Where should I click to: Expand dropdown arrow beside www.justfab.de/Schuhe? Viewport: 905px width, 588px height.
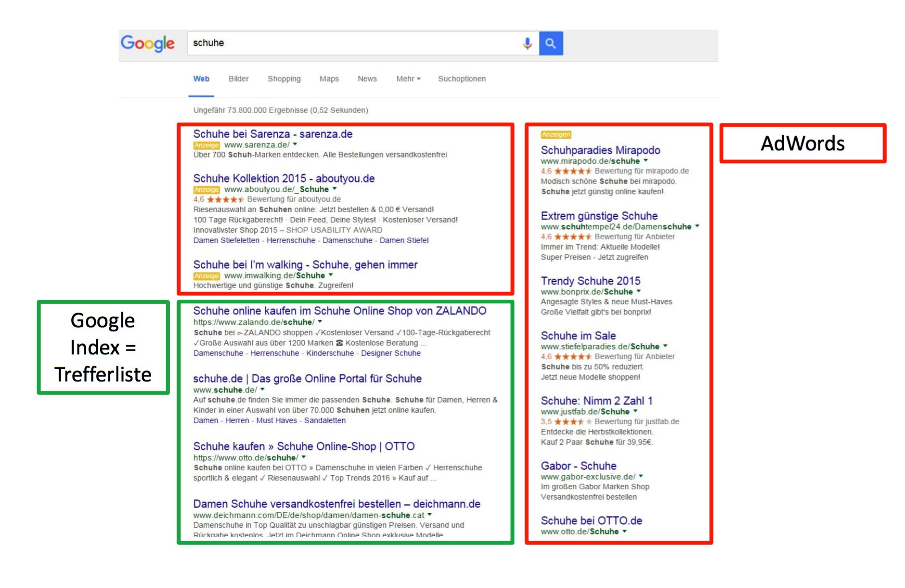click(x=636, y=411)
